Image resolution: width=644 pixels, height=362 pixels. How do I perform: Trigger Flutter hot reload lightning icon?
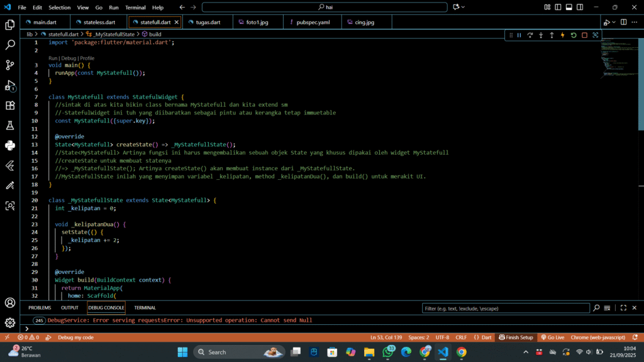point(562,35)
